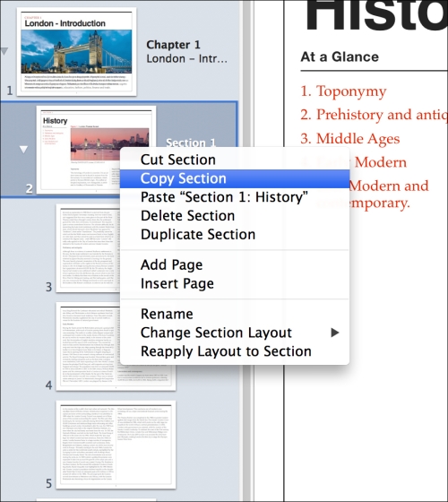Select Reapply Layout to Section
Image resolution: width=448 pixels, height=502 pixels.
point(234,351)
